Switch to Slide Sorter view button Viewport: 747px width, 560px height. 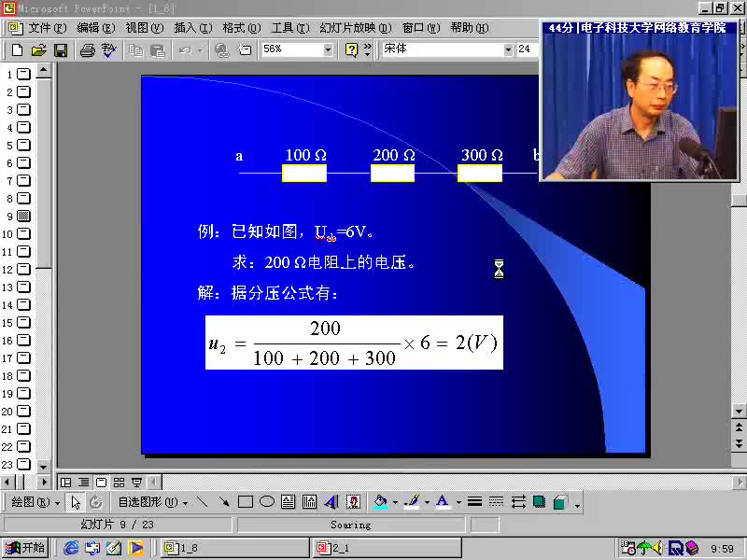pos(119,483)
